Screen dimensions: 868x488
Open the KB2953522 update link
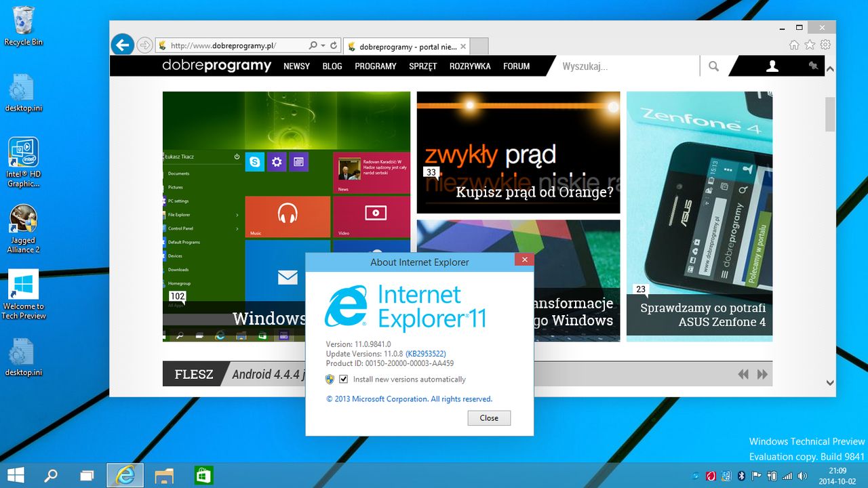click(426, 354)
